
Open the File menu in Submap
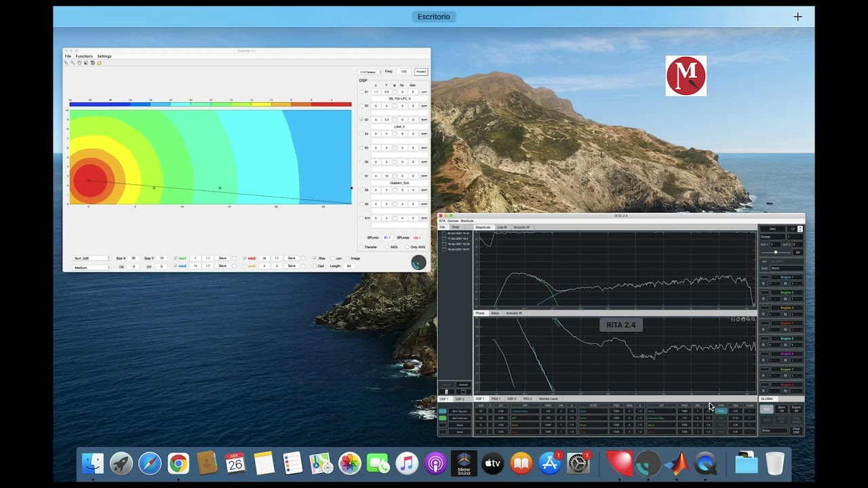tap(68, 56)
